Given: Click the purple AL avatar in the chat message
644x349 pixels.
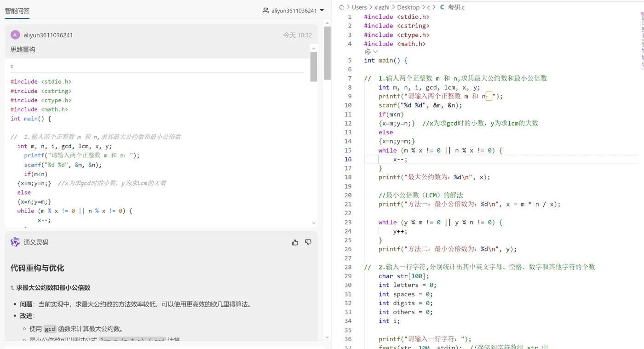Looking at the screenshot, I should point(15,35).
